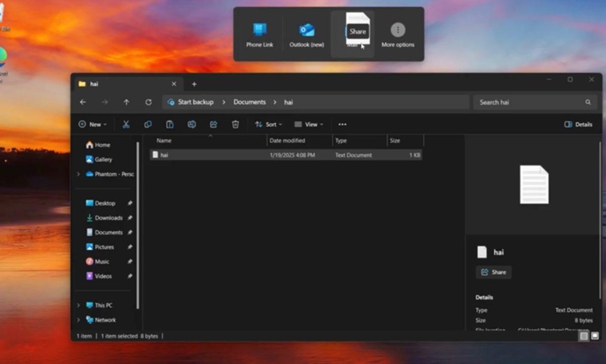Click the Delete trash icon
606x364 pixels.
click(235, 124)
